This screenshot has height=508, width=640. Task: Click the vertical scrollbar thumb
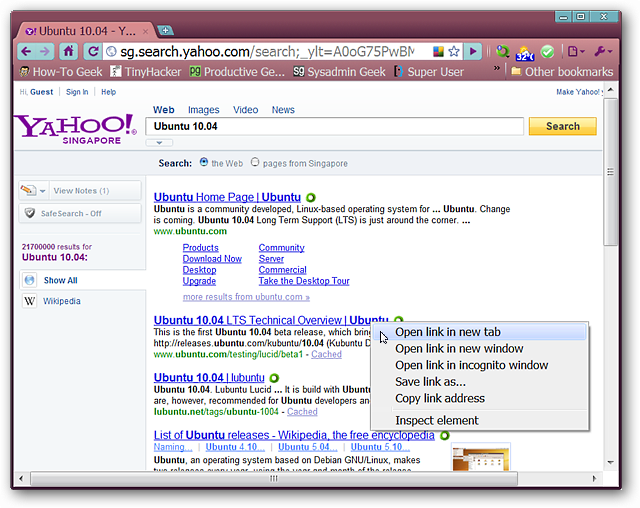pos(611,190)
